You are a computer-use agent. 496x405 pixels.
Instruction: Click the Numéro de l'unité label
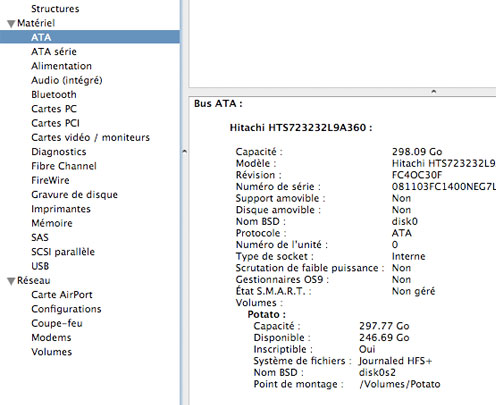point(282,245)
